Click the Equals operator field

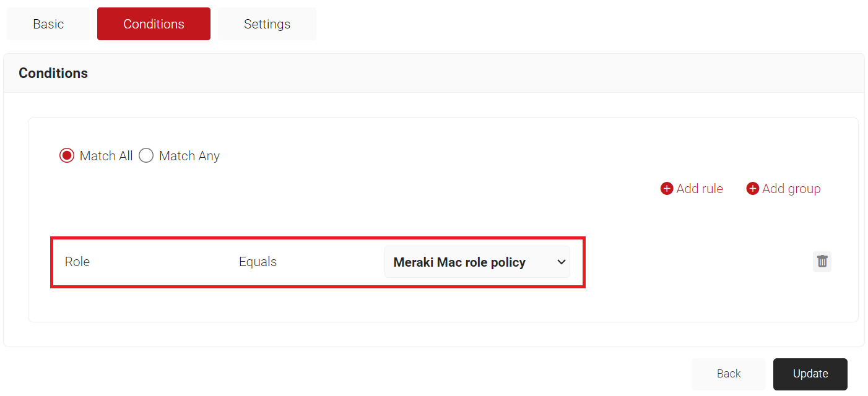click(258, 262)
